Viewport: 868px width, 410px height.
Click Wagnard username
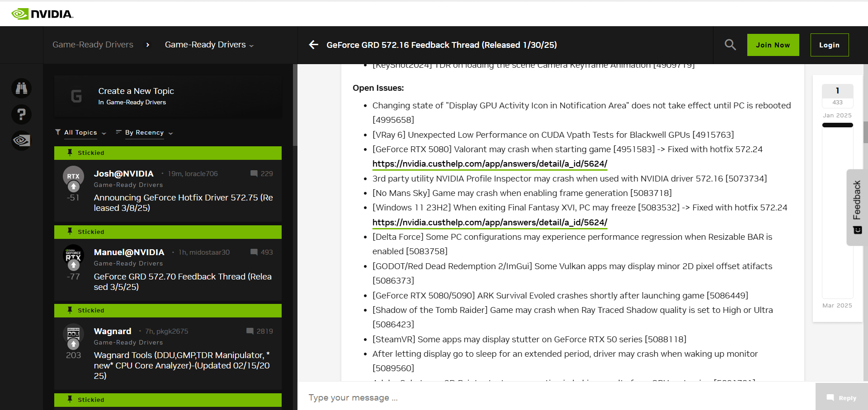pyautogui.click(x=113, y=331)
